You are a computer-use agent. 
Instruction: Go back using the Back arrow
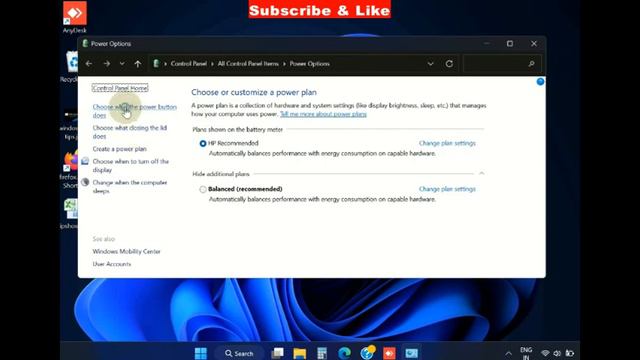pyautogui.click(x=89, y=64)
